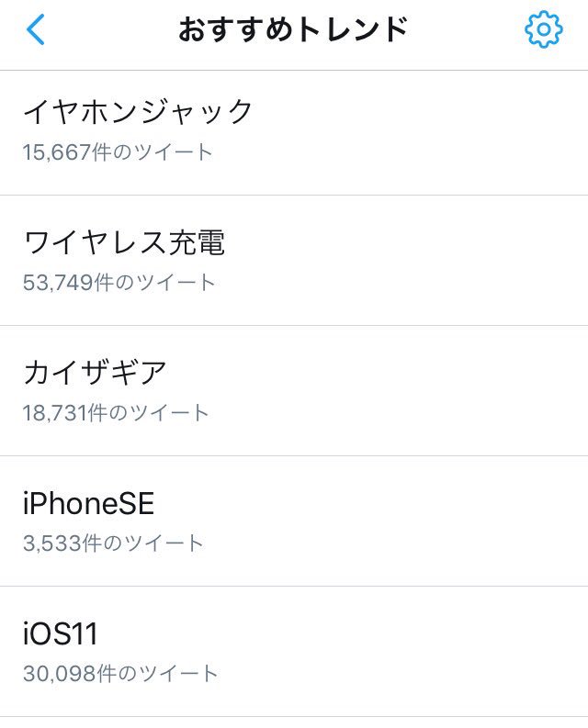Tap the 15,667件のツイート count text
Image resolution: width=588 pixels, height=728 pixels.
point(118,151)
